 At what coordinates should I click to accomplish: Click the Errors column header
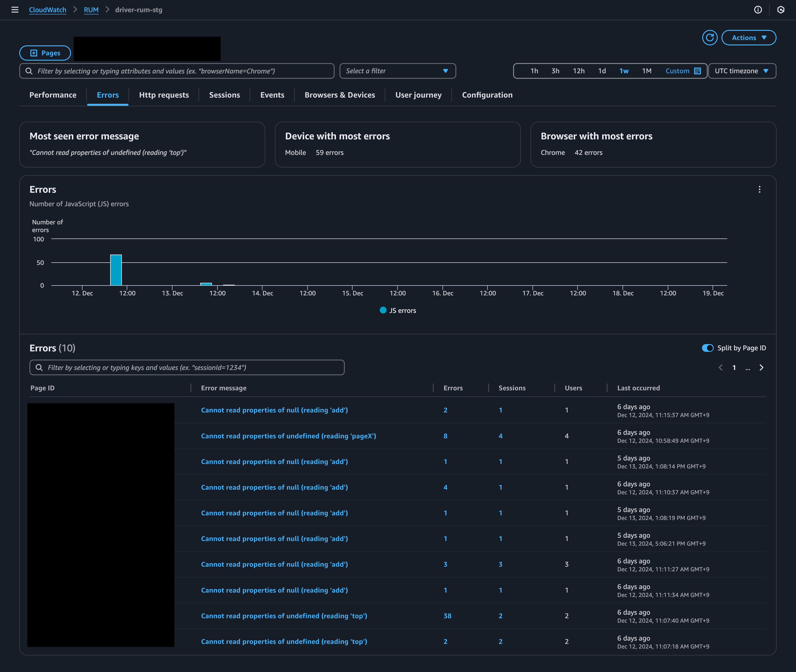point(453,388)
